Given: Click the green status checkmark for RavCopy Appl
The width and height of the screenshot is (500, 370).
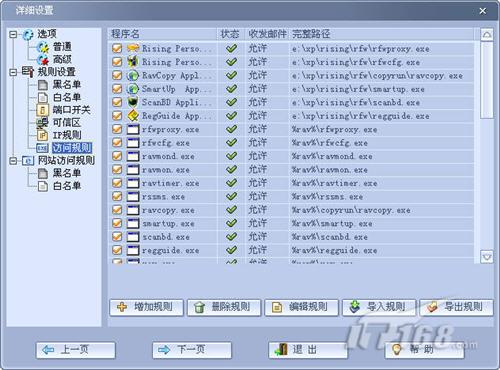Looking at the screenshot, I should click(x=231, y=75).
